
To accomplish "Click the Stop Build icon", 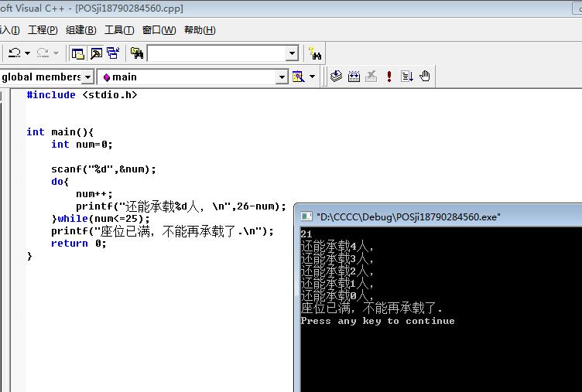I will pyautogui.click(x=371, y=77).
